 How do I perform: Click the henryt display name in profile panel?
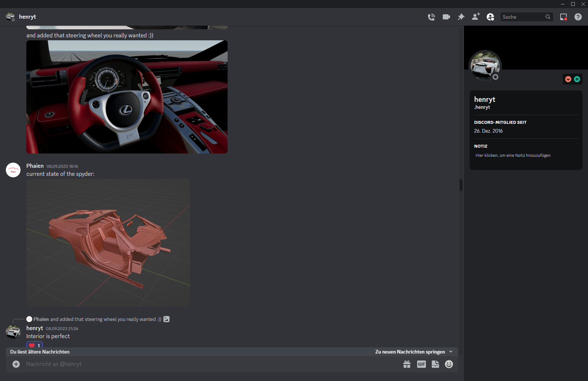[484, 99]
